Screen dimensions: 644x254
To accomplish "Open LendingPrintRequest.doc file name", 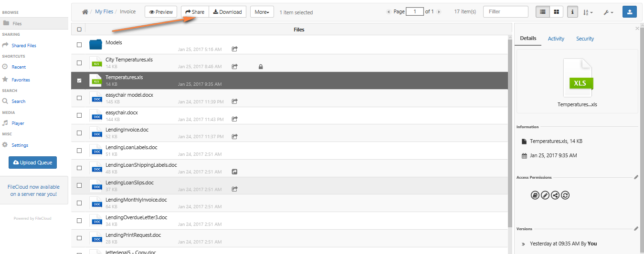I will [133, 235].
